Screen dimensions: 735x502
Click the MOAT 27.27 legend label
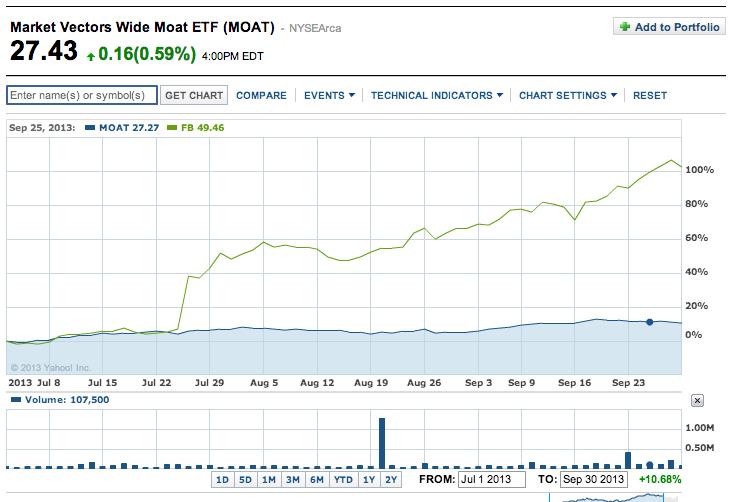tap(129, 127)
